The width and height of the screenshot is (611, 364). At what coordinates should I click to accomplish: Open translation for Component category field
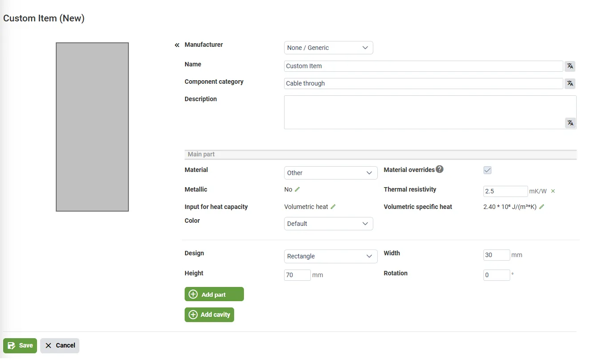click(x=570, y=84)
